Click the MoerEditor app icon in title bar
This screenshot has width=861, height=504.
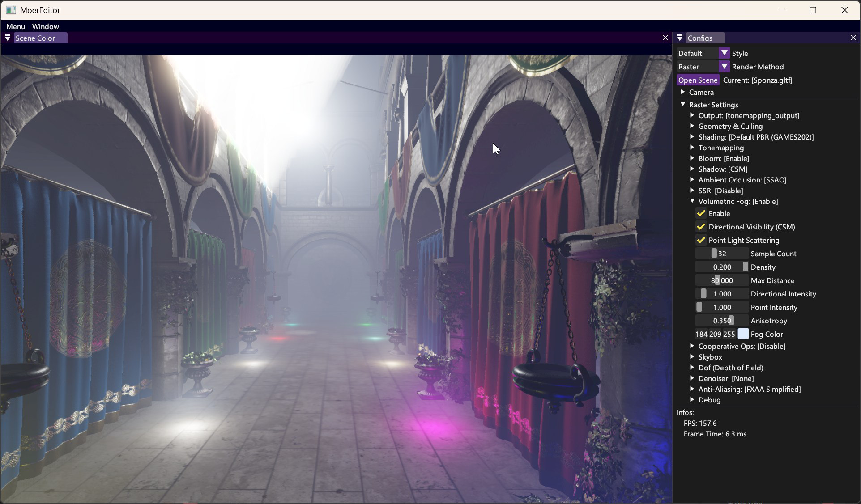(x=11, y=10)
